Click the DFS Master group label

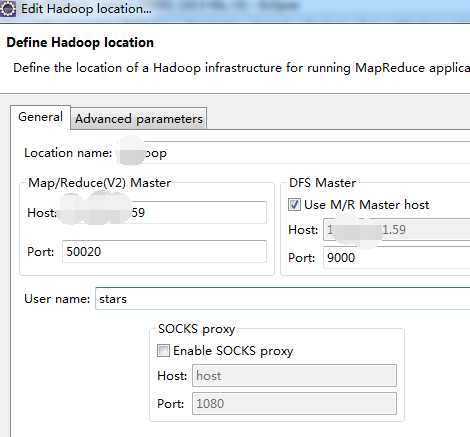point(322,183)
